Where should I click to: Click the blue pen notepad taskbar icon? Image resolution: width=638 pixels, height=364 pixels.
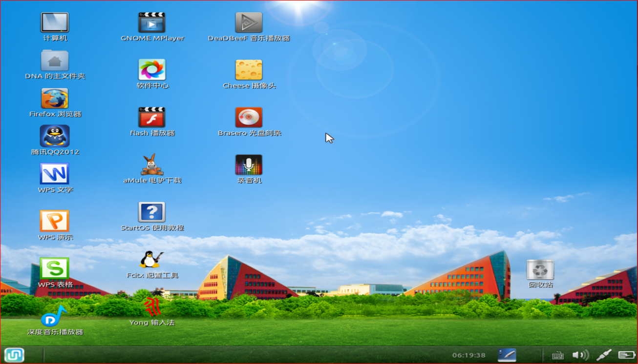(507, 355)
